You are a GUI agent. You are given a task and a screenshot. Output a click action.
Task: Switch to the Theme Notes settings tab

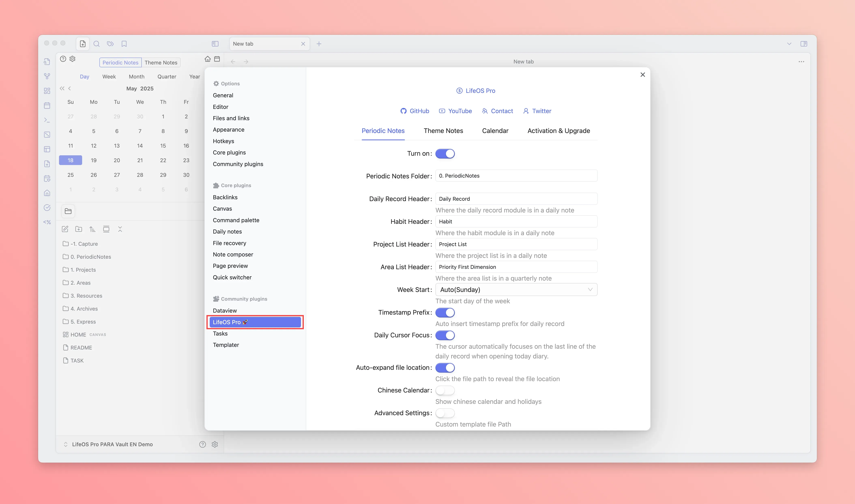[x=443, y=131]
